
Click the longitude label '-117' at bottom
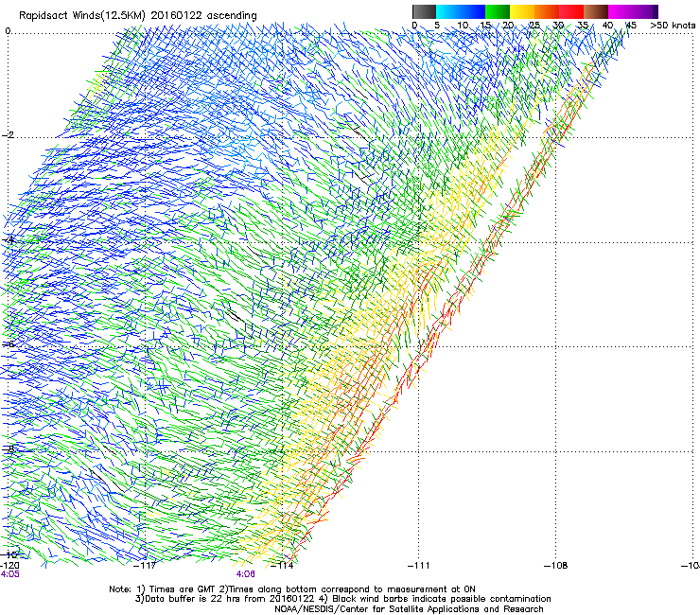(146, 566)
